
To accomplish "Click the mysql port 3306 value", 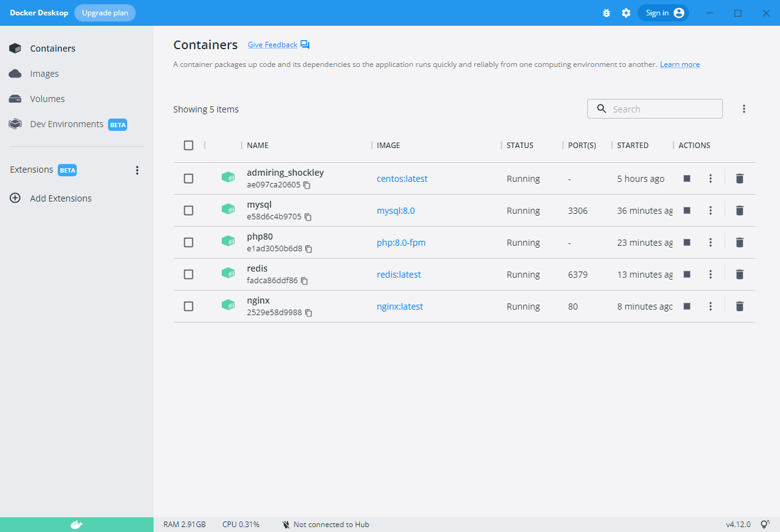I will 578,211.
